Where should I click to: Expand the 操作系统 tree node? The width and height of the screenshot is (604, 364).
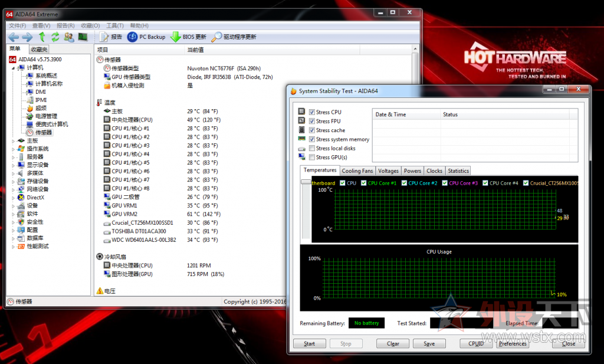pyautogui.click(x=13, y=149)
